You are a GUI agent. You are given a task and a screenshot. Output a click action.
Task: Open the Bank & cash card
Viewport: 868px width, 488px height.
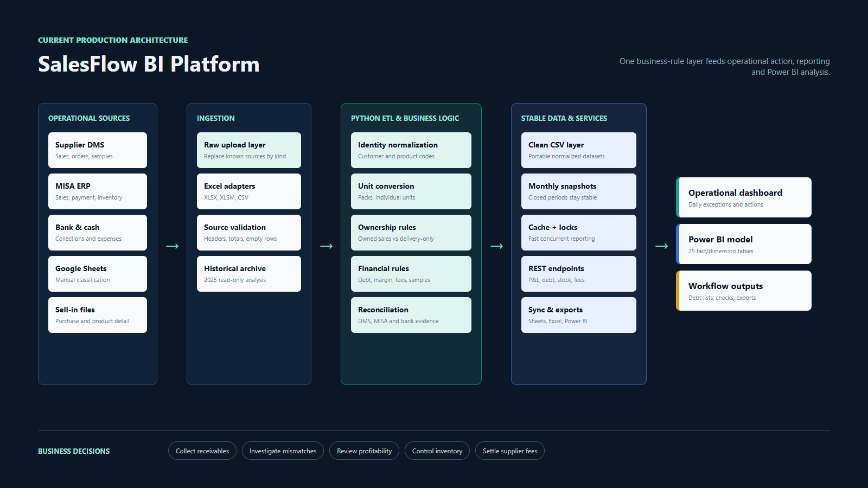(98, 233)
